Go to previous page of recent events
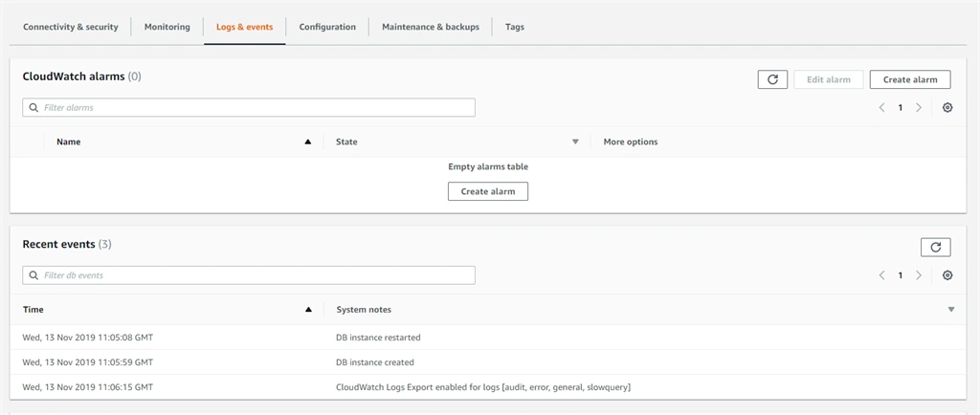Viewport: 980px width, 415px height. click(x=881, y=275)
